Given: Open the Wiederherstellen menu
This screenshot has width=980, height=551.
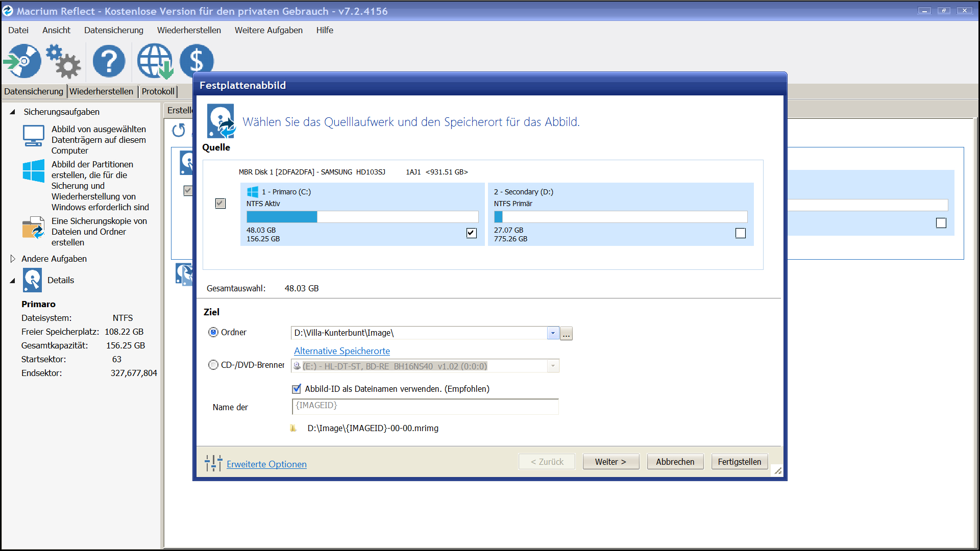Looking at the screenshot, I should (x=189, y=30).
